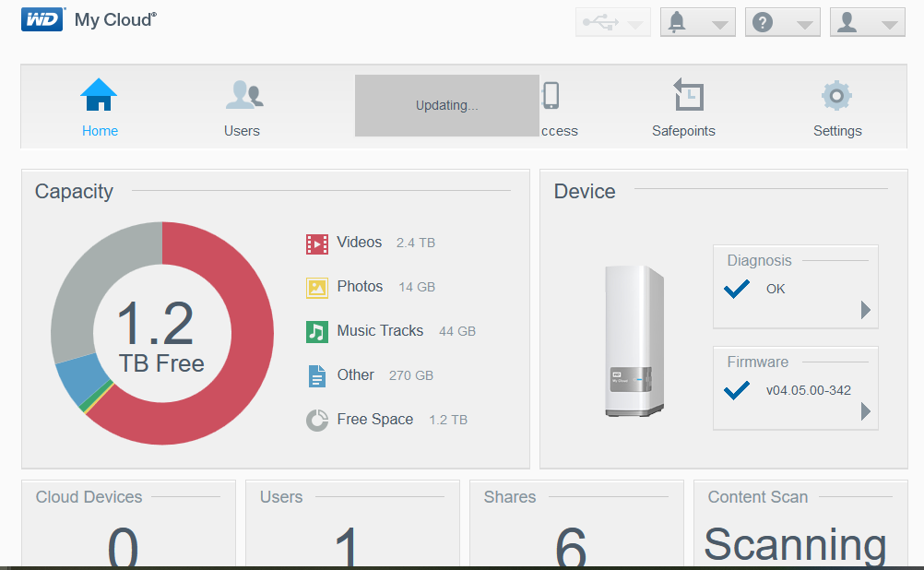The width and height of the screenshot is (924, 570).
Task: Click the Photos picture icon
Action: click(317, 288)
